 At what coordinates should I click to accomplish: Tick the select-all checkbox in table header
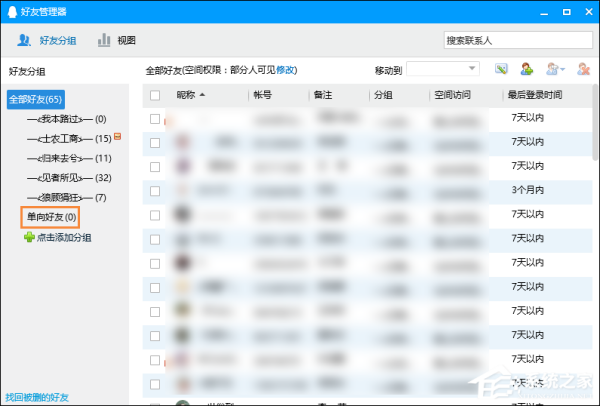155,95
